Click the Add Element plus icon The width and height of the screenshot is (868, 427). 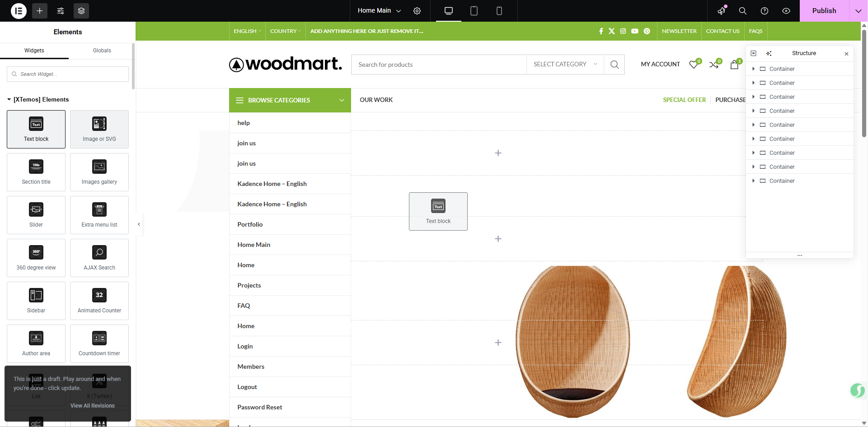(x=39, y=11)
